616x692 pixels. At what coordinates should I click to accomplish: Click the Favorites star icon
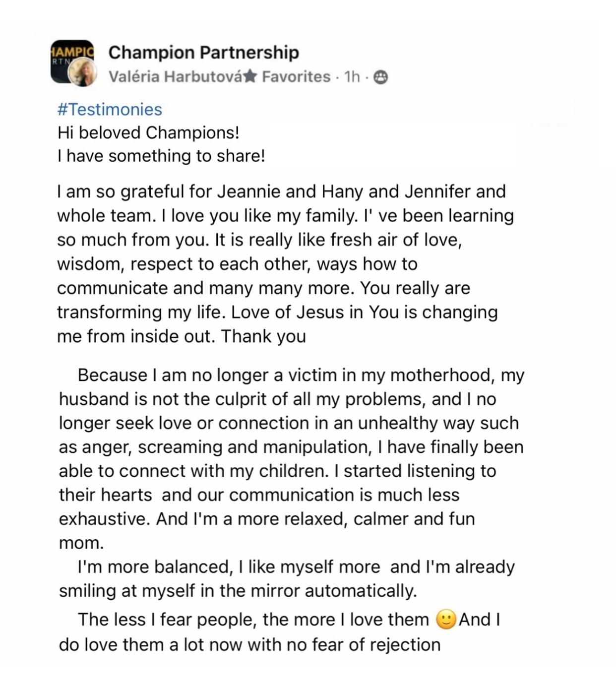(x=250, y=76)
